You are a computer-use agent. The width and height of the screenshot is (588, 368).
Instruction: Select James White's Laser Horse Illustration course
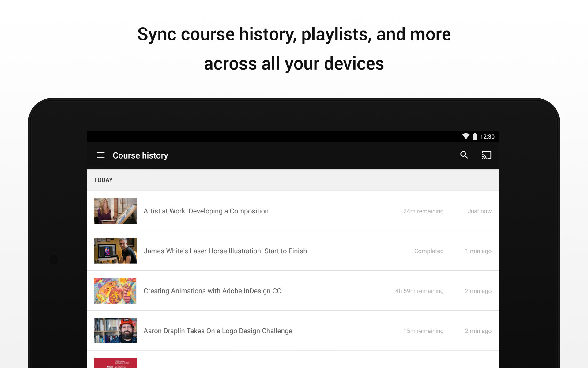[225, 251]
